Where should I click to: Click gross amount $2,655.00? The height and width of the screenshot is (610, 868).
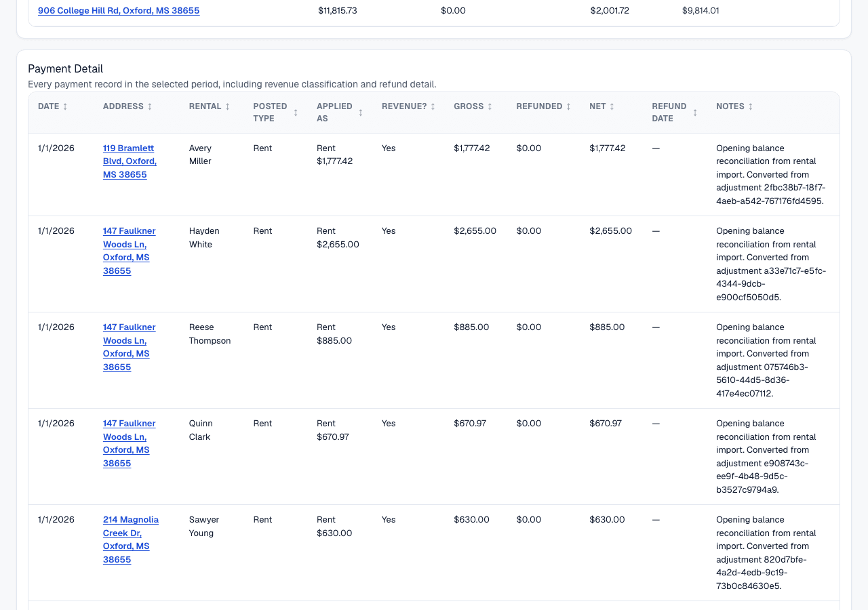click(475, 231)
